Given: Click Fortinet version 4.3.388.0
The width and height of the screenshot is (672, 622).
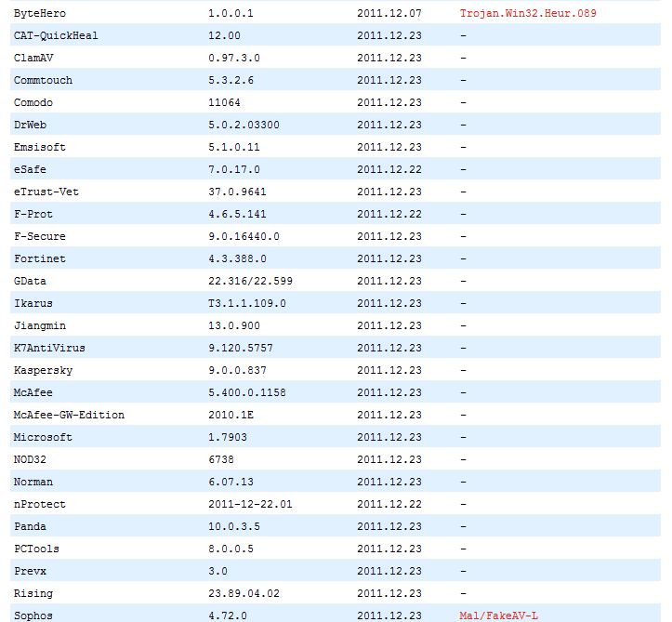Looking at the screenshot, I should [x=237, y=258].
